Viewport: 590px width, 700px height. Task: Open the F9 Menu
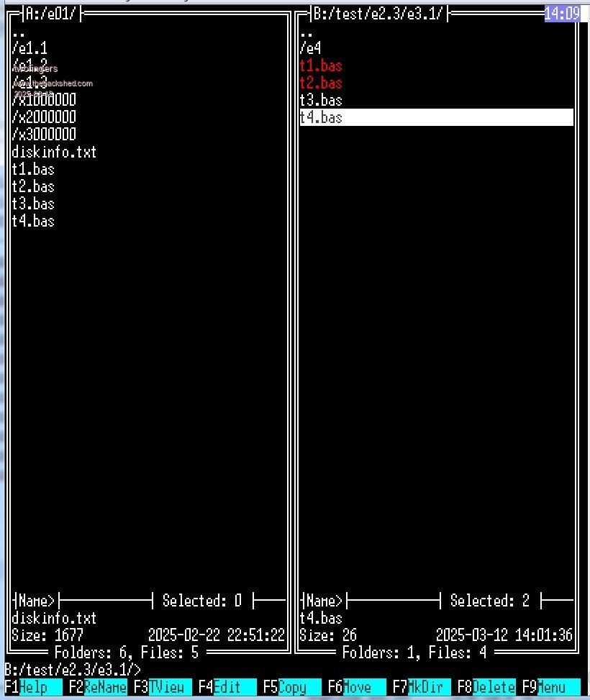coord(551,687)
